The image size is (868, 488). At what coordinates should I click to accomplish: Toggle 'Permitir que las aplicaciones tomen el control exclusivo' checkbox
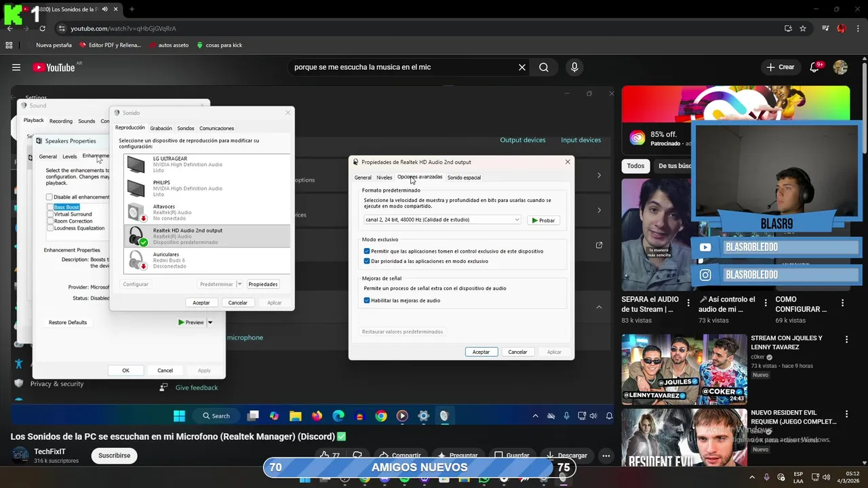tap(367, 251)
